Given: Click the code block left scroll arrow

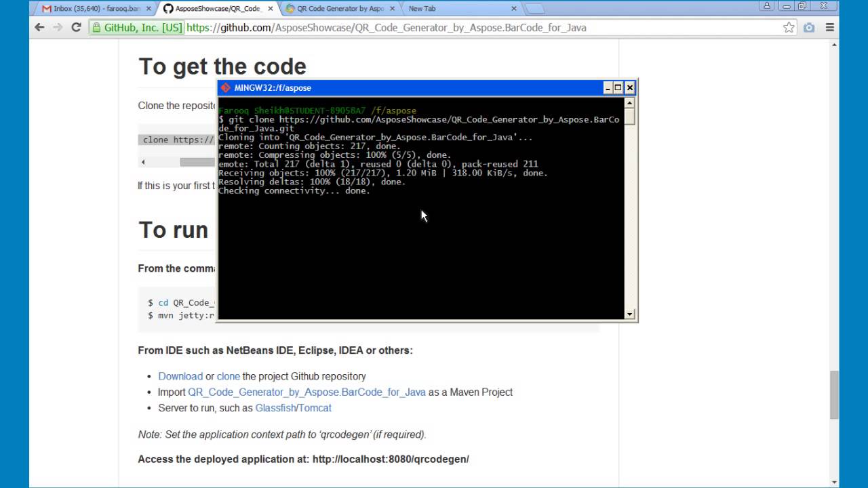Looking at the screenshot, I should pyautogui.click(x=143, y=162).
